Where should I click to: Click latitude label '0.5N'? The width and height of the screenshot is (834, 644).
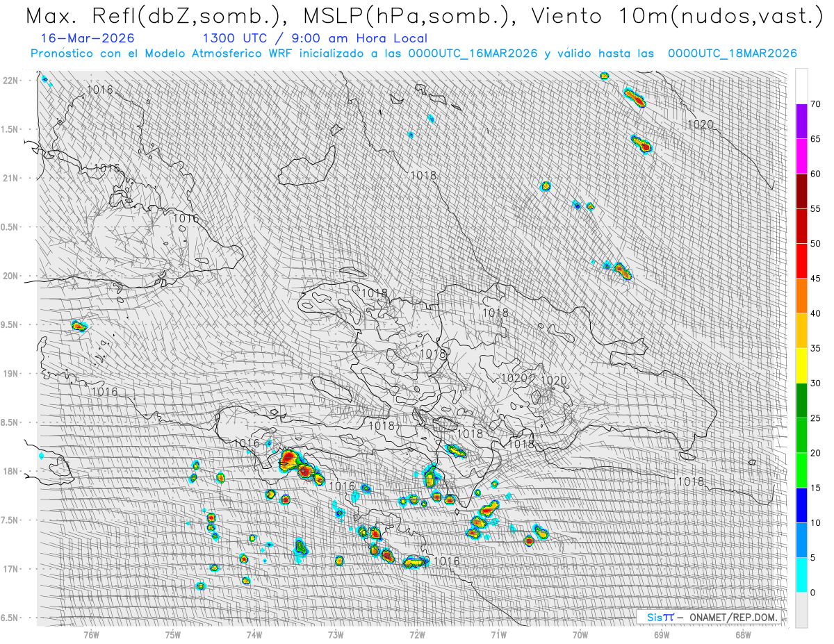point(10,227)
